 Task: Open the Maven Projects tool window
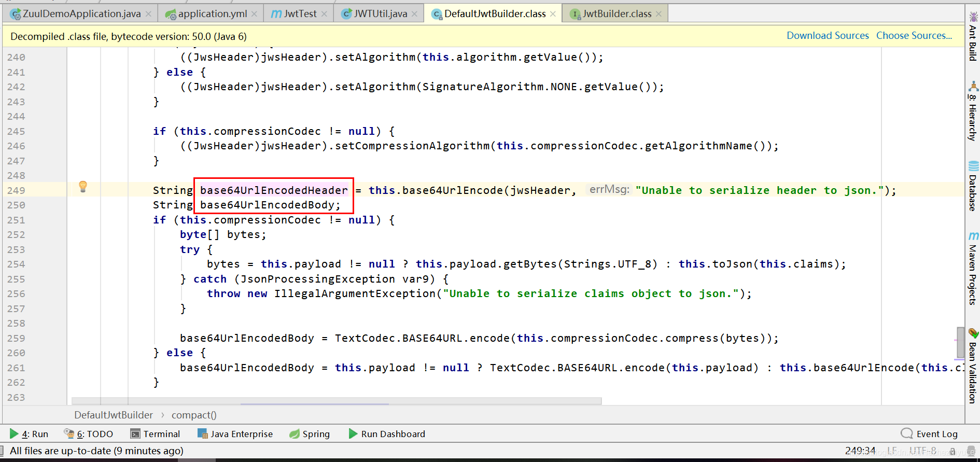[973, 269]
